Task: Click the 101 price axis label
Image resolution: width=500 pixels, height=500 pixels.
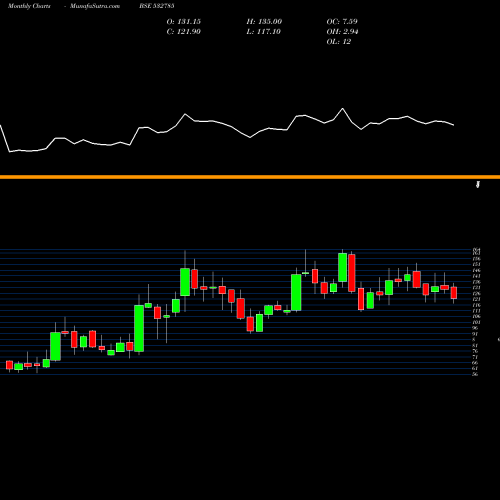Action: coord(476,322)
